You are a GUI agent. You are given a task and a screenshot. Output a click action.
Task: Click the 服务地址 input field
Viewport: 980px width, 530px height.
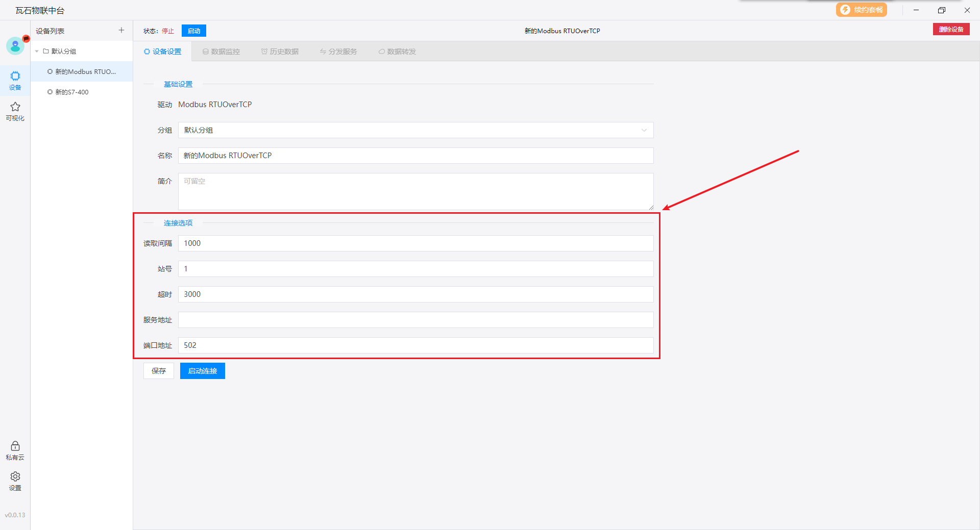tap(415, 320)
